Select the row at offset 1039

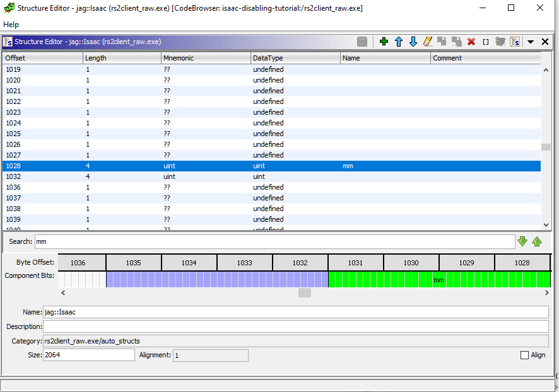272,219
